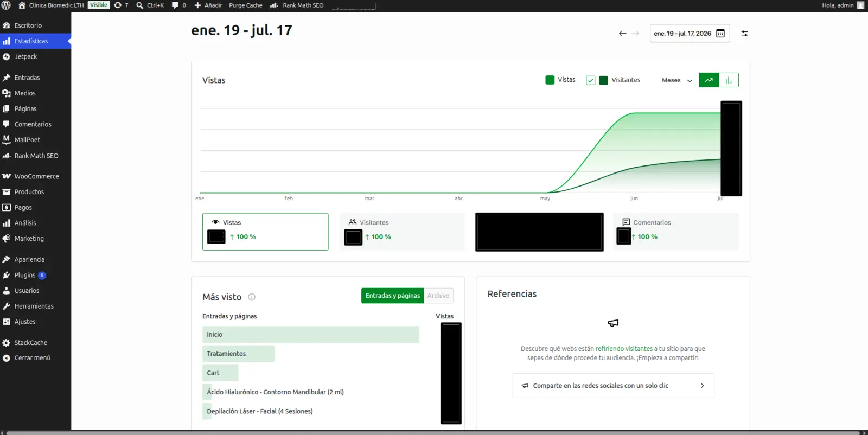Open Medios in the sidebar
Viewport: 868px width, 435px height.
click(35, 93)
